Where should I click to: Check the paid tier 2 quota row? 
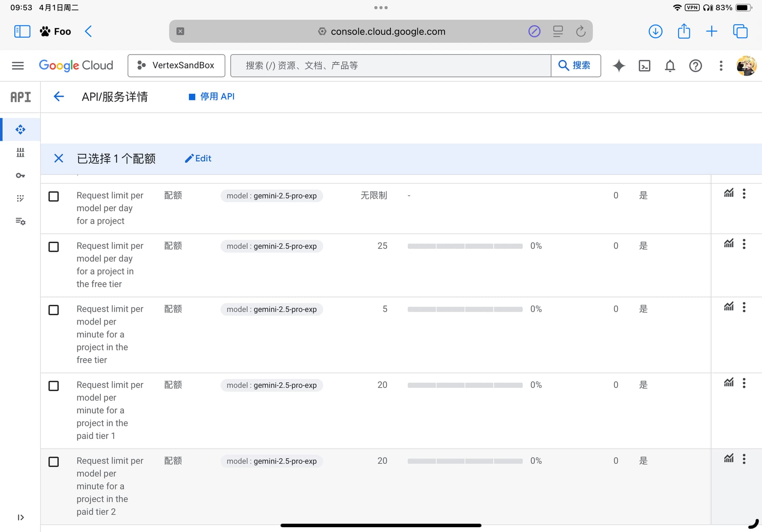coord(54,462)
